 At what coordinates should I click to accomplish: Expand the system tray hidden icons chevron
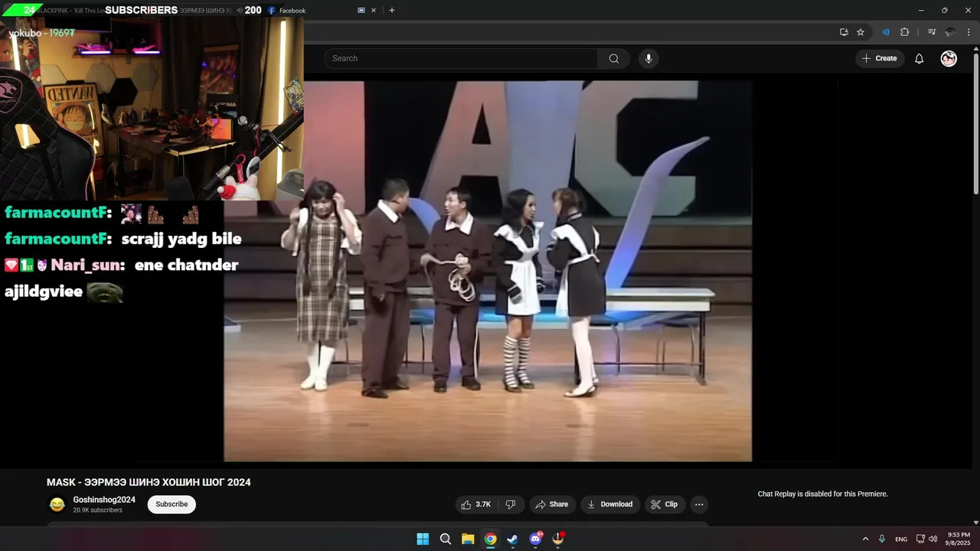865,539
